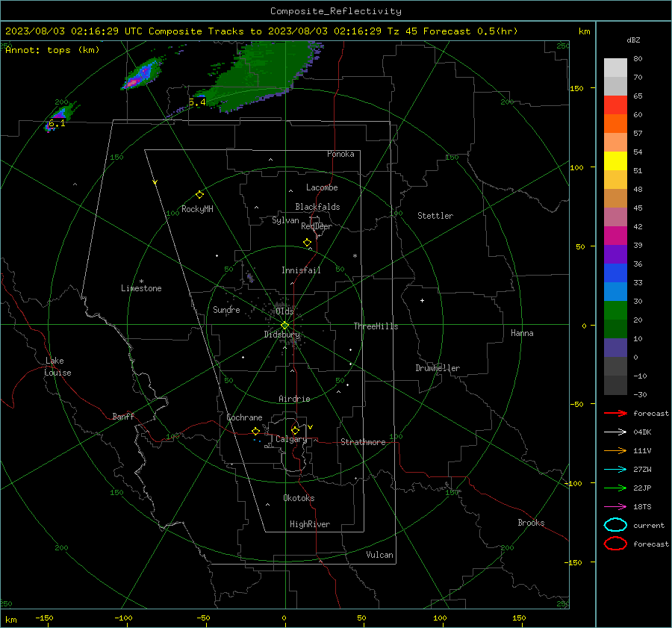This screenshot has width=672, height=628.
Task: Click the Brooks town label
Action: [531, 523]
